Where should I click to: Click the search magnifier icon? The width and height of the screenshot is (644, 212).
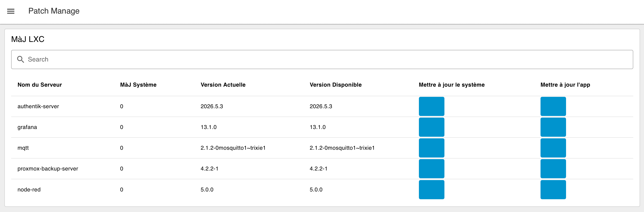point(21,59)
